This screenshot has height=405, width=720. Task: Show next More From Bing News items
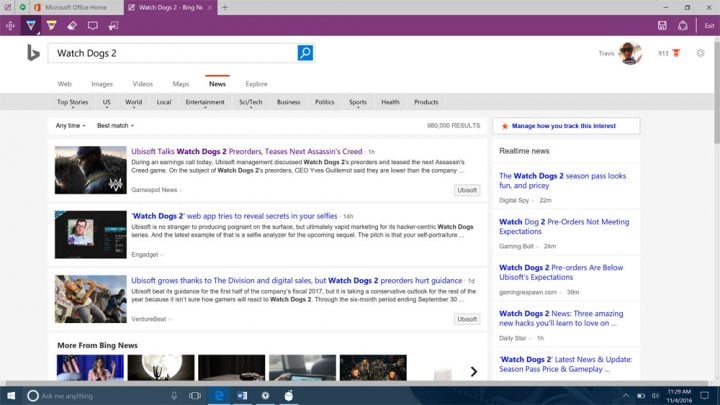[x=473, y=371]
